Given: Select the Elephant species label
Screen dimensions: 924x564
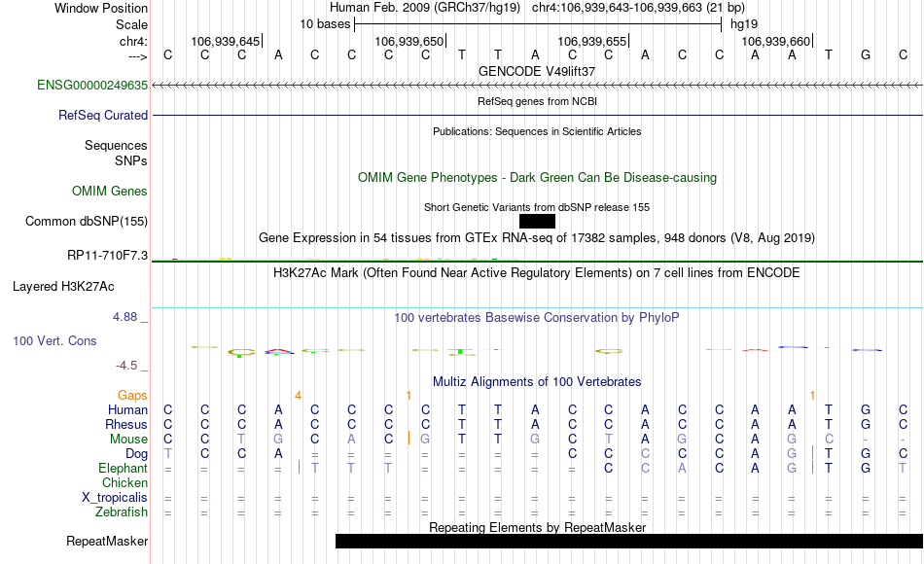Looking at the screenshot, I should point(123,468).
